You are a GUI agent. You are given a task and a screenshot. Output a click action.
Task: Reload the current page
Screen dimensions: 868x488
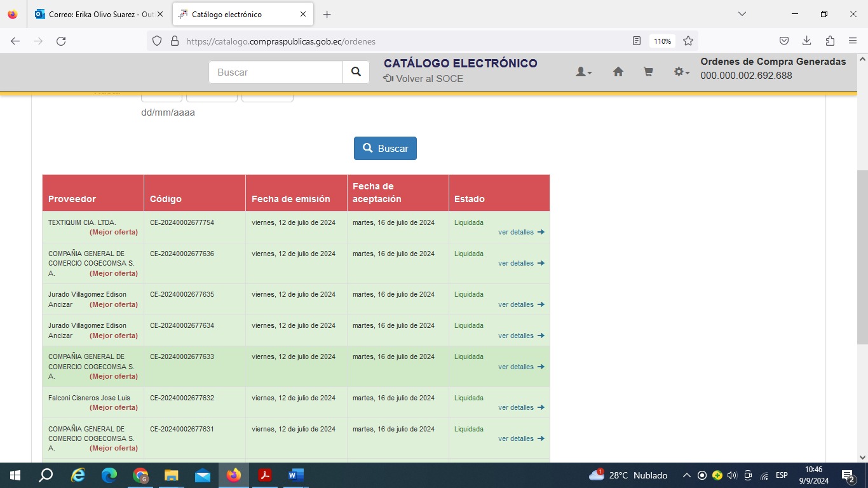pos(61,41)
